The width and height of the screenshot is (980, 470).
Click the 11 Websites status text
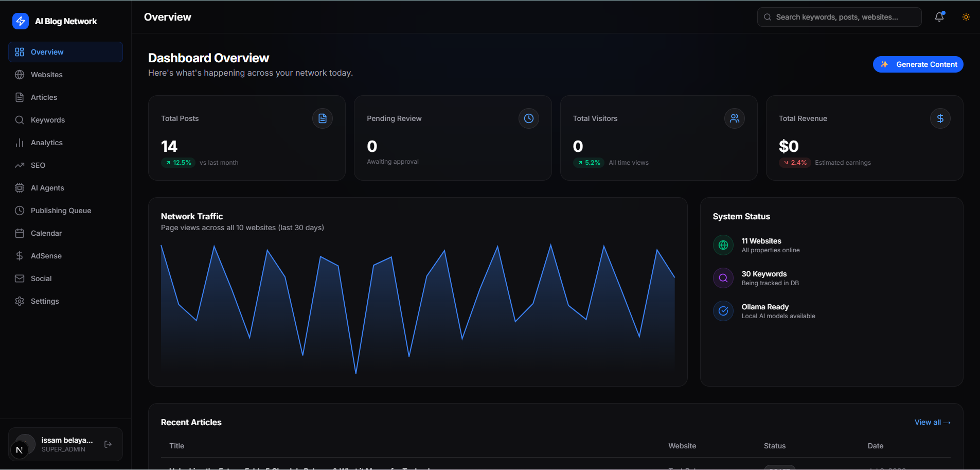761,241
